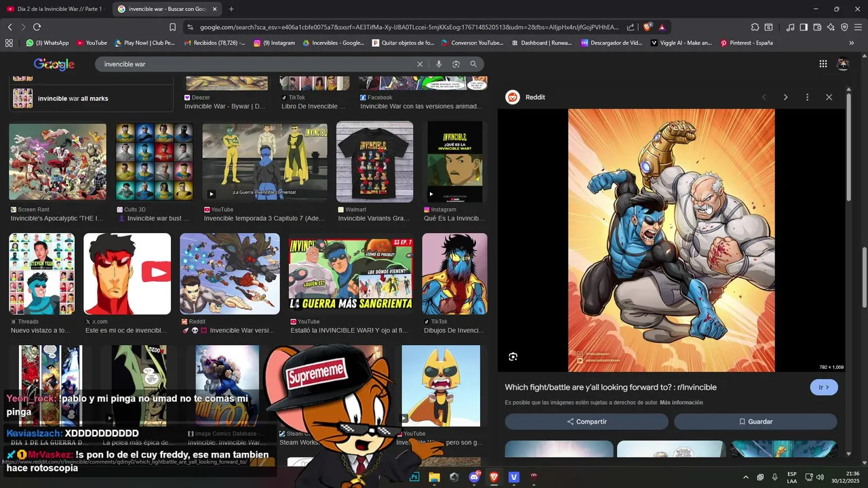This screenshot has height=488, width=868.
Task: Open the 'Viggle AI' bookmark
Action: click(x=681, y=43)
